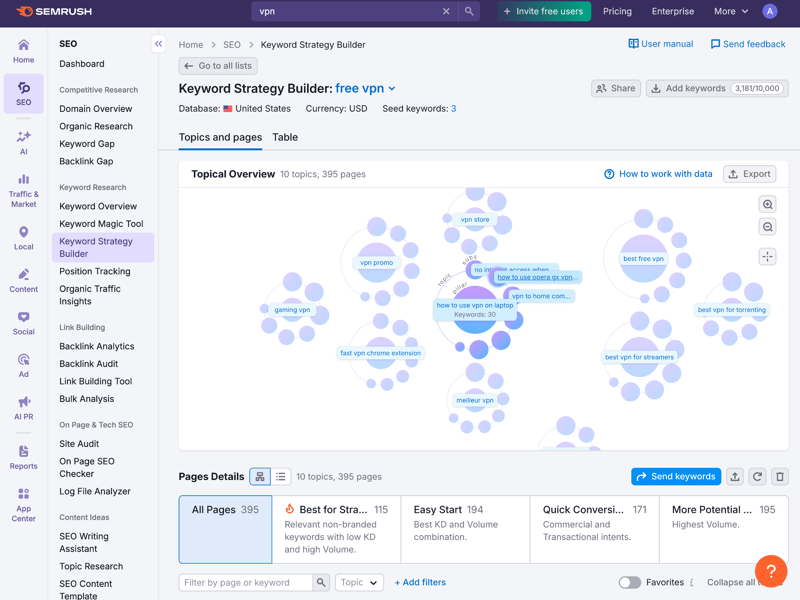Expand the Topic filter dropdown
800x600 pixels.
[359, 582]
